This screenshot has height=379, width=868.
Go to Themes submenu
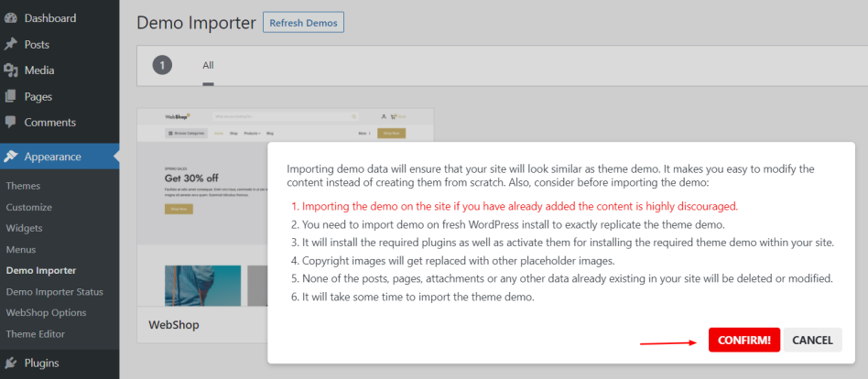tap(23, 186)
